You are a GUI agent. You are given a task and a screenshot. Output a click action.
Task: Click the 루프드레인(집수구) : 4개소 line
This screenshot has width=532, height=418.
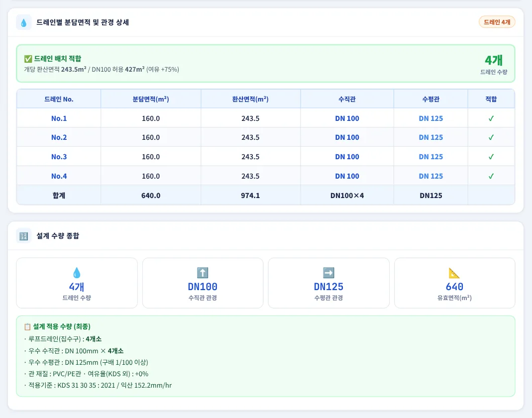click(x=63, y=339)
